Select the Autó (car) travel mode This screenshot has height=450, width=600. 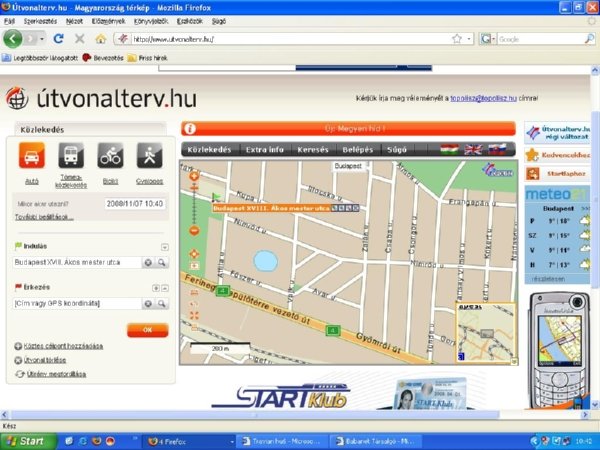[31, 157]
